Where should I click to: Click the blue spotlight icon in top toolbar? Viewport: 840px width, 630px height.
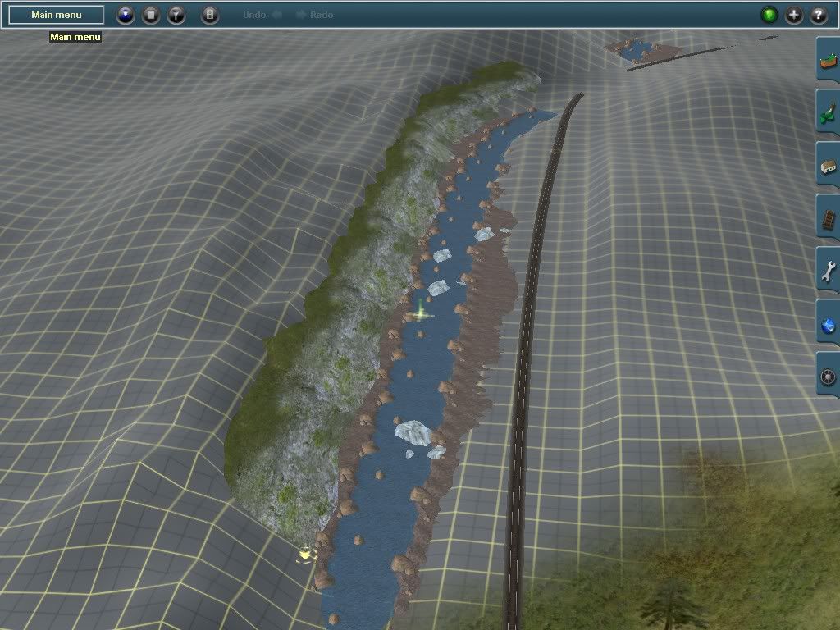(x=126, y=15)
